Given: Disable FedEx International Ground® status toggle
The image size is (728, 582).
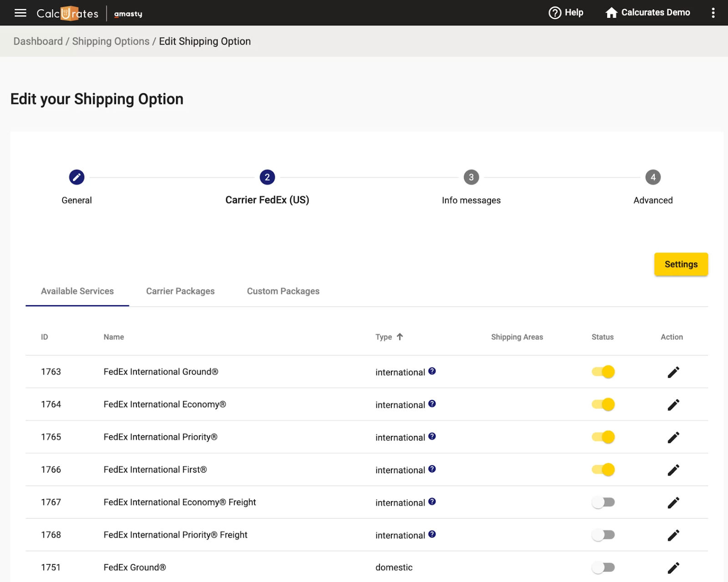Looking at the screenshot, I should (603, 372).
